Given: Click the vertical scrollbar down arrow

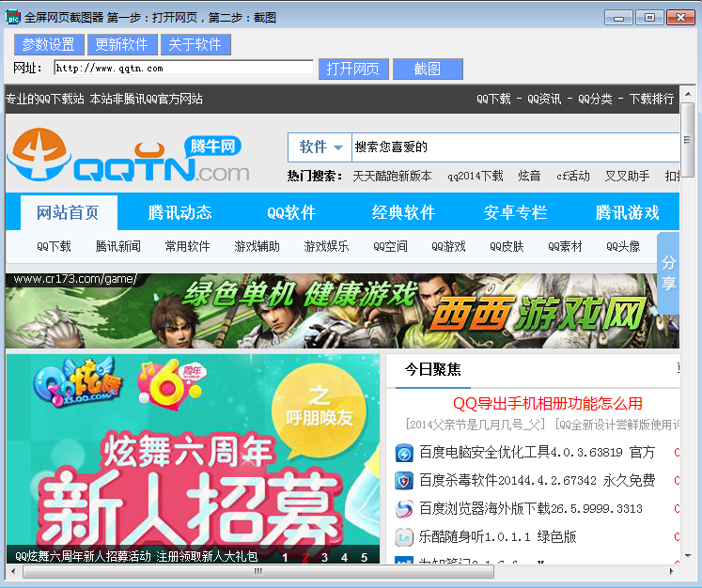Looking at the screenshot, I should point(688,556).
